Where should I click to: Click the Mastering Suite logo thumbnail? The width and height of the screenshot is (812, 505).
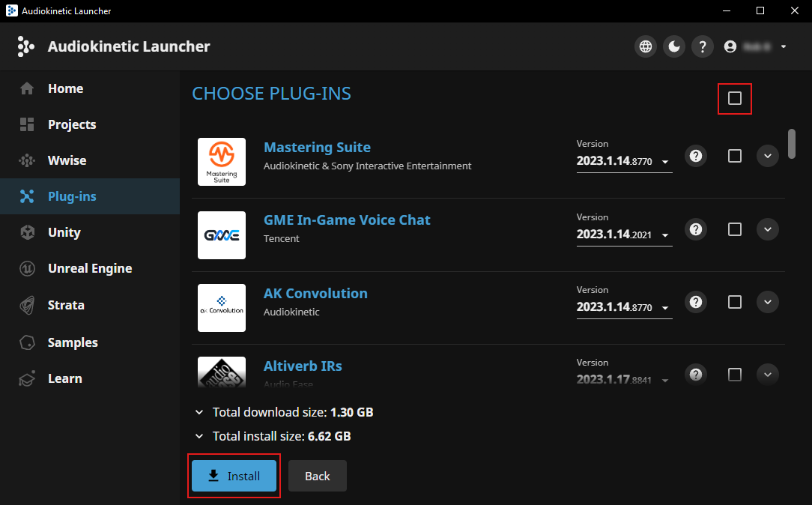[x=222, y=162]
